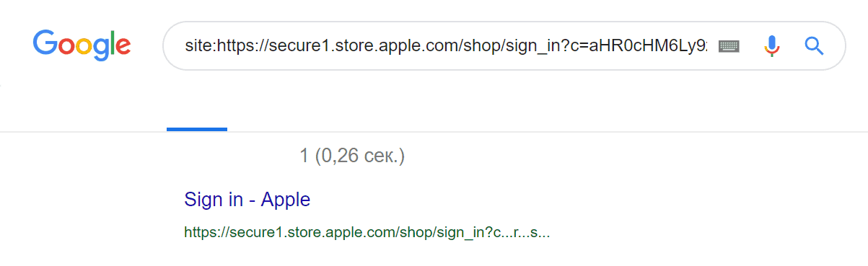The height and width of the screenshot is (266, 868).
Task: Select the blue-underlined active results tab
Action: coord(197,129)
